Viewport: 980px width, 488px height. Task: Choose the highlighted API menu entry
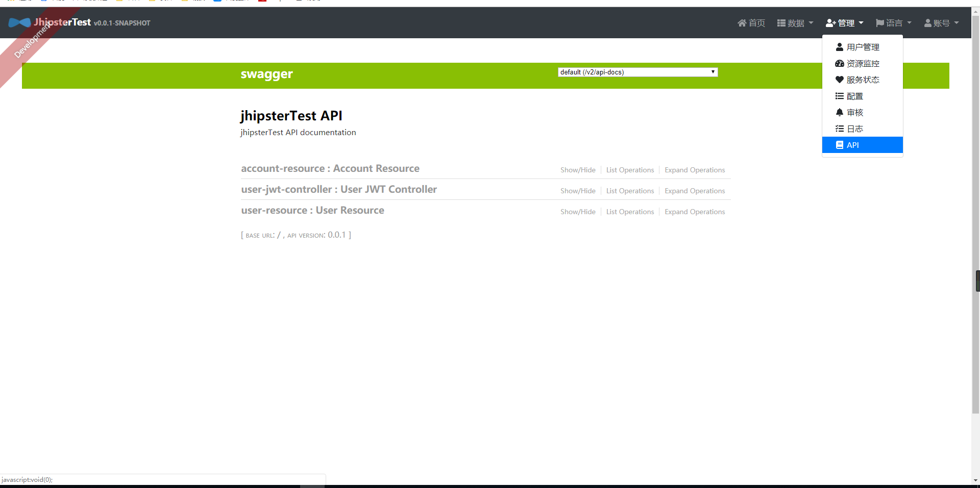[863, 145]
